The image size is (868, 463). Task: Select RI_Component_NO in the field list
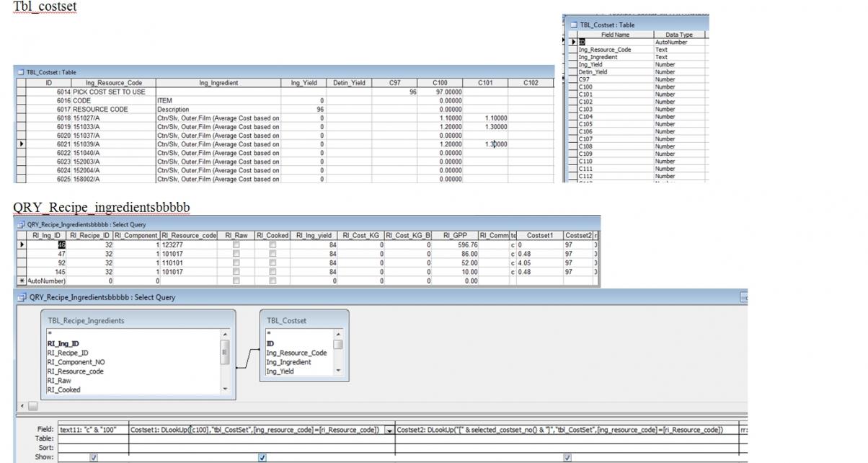pyautogui.click(x=76, y=363)
